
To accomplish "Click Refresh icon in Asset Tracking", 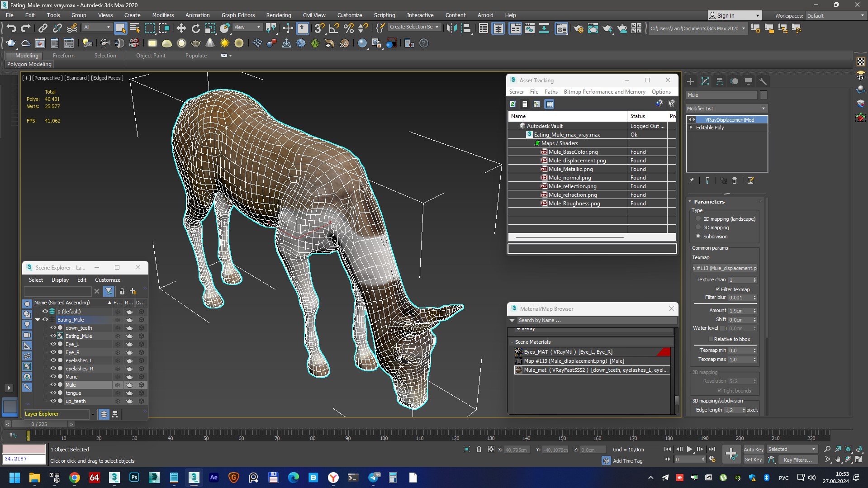I will [512, 104].
